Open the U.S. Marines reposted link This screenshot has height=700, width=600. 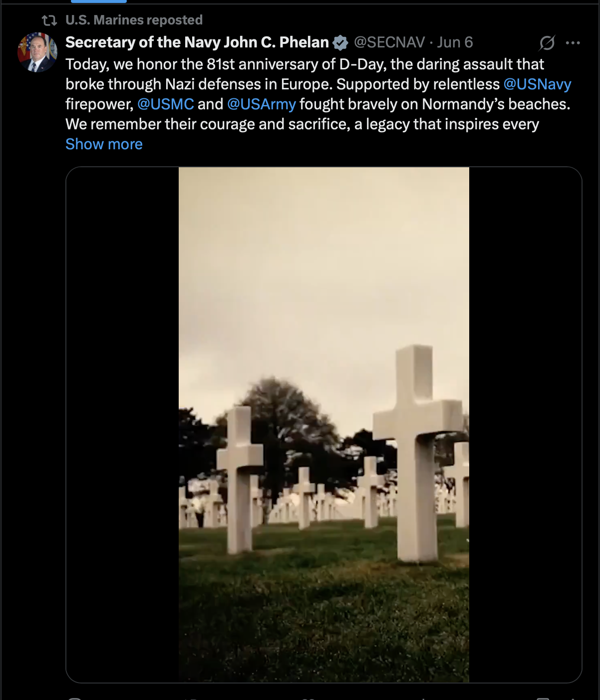134,20
